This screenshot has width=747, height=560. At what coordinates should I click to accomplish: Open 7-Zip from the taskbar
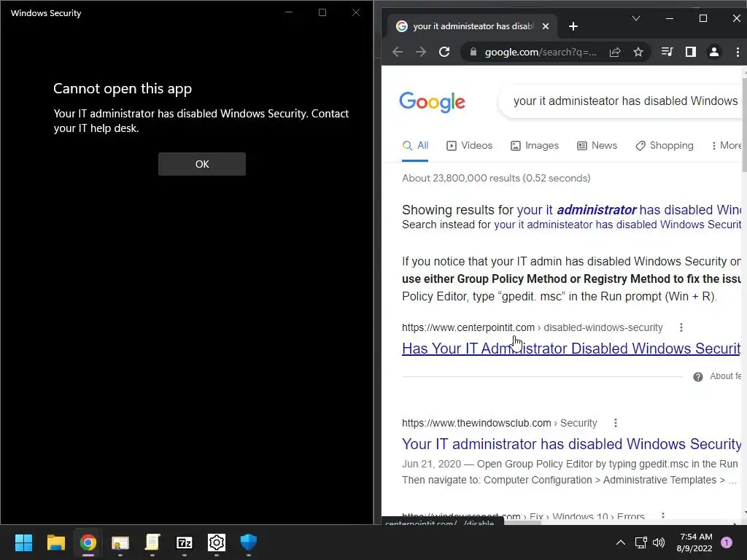(x=185, y=542)
